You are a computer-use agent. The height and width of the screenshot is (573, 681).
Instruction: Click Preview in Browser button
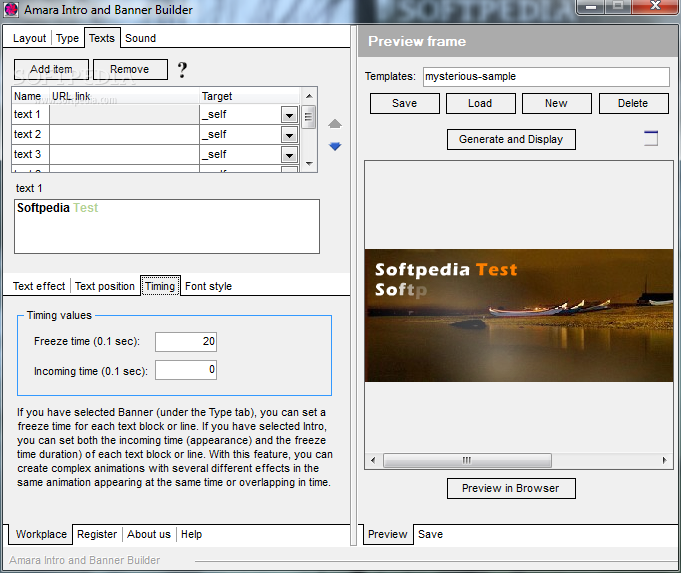pyautogui.click(x=511, y=489)
